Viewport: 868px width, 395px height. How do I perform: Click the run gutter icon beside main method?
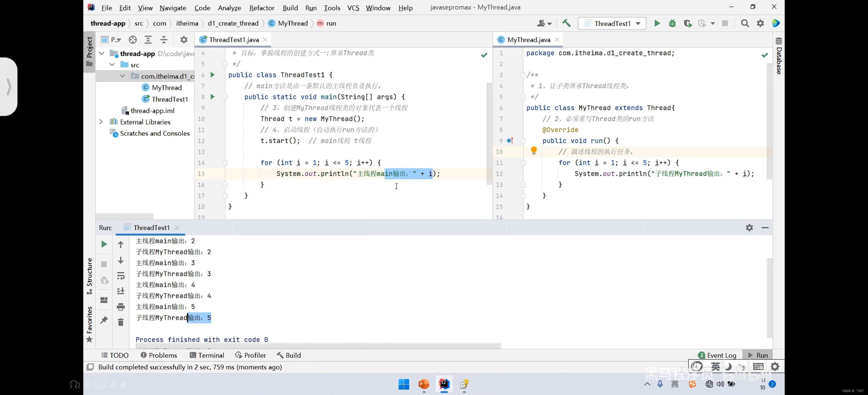(213, 97)
